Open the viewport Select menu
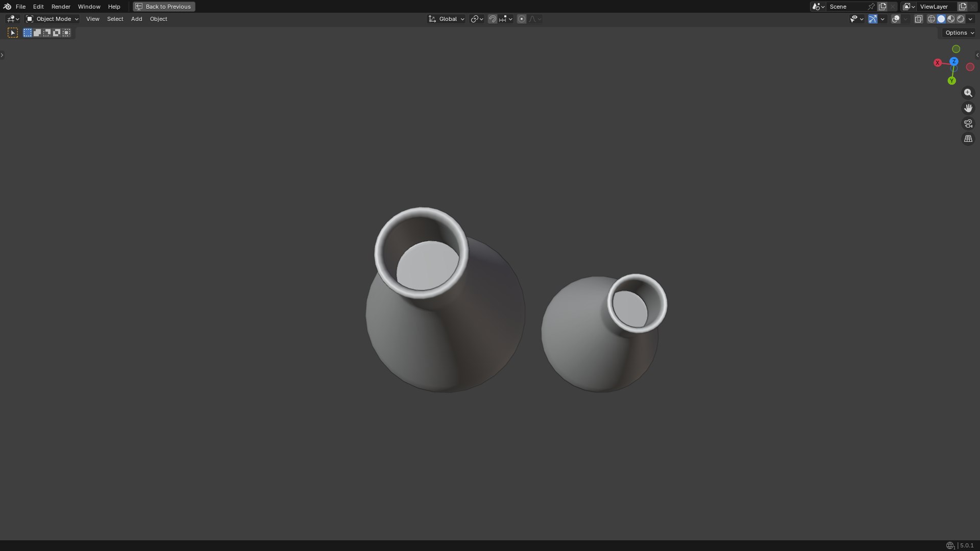Image resolution: width=980 pixels, height=551 pixels. (115, 19)
